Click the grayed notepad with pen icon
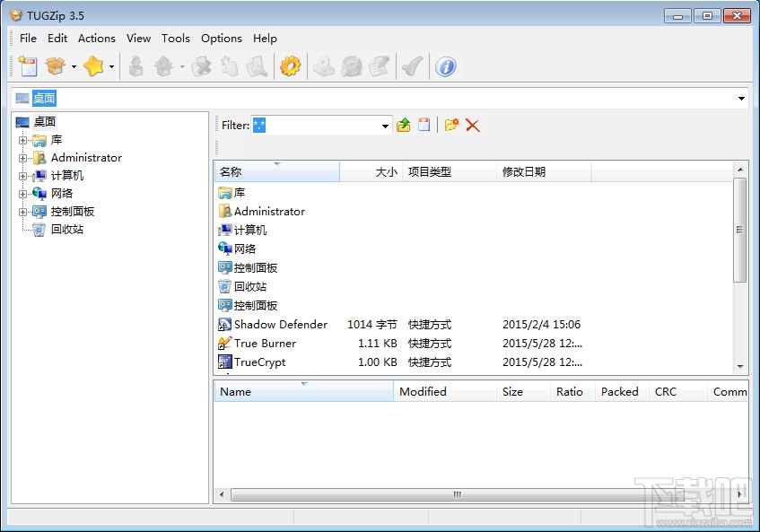The height and width of the screenshot is (532, 760). pyautogui.click(x=380, y=66)
